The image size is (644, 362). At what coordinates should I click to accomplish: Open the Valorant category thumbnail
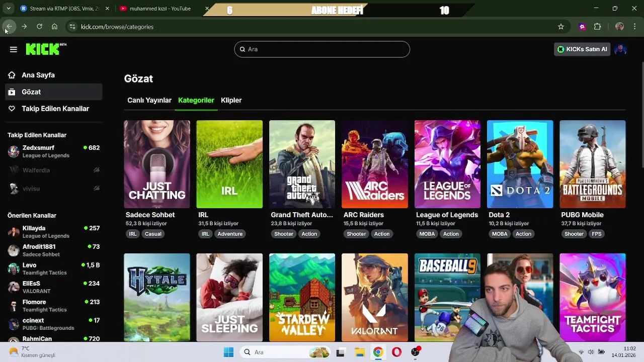(x=375, y=297)
